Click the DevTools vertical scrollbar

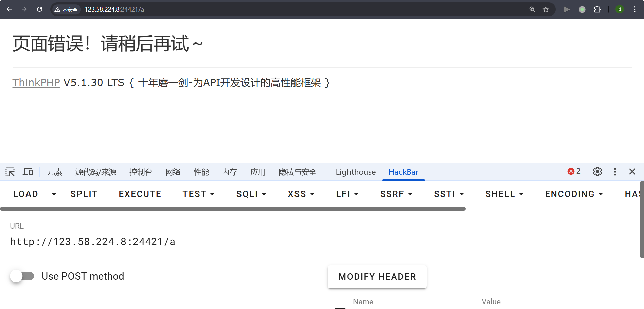click(642, 219)
